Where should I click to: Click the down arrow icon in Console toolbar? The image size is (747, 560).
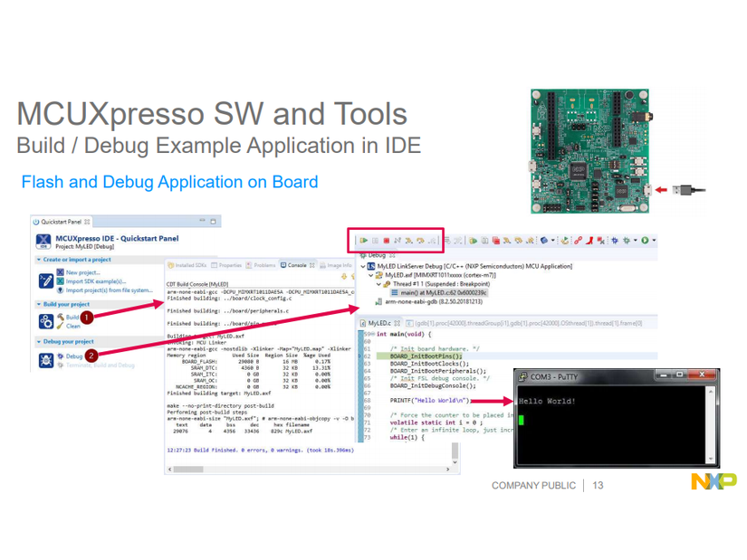344,276
